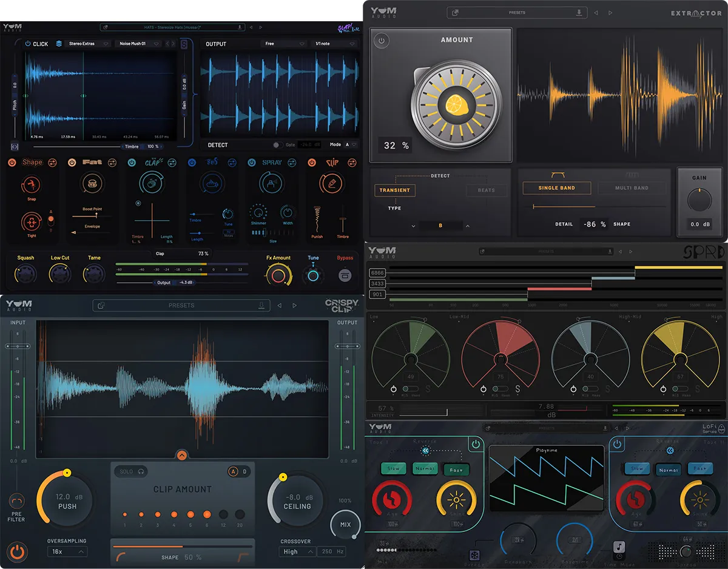Click the Time Mode note icon in LoFi

pos(619,547)
